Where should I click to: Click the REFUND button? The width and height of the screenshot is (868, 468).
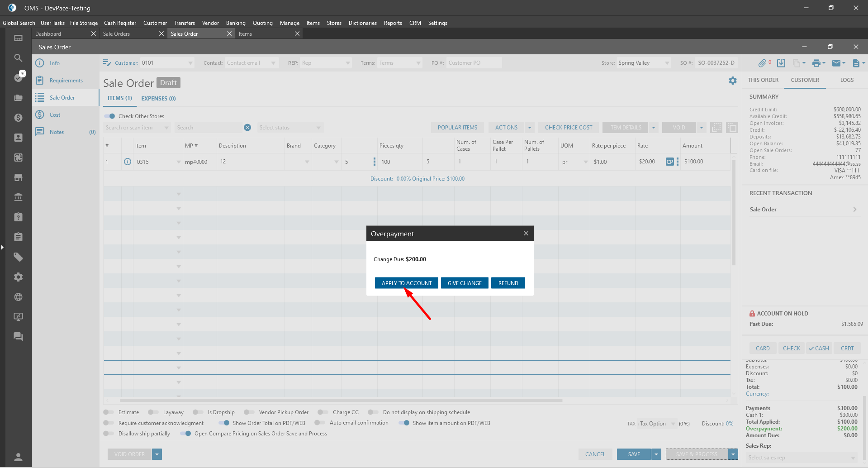click(508, 283)
